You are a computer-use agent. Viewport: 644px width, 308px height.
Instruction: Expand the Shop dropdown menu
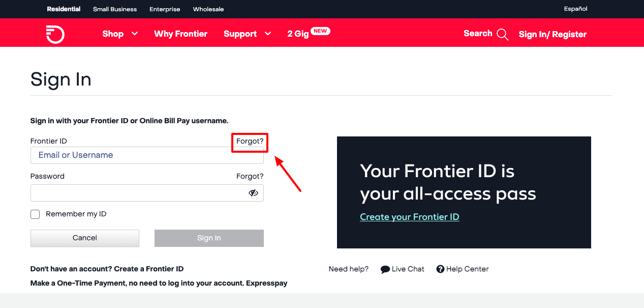tap(119, 34)
